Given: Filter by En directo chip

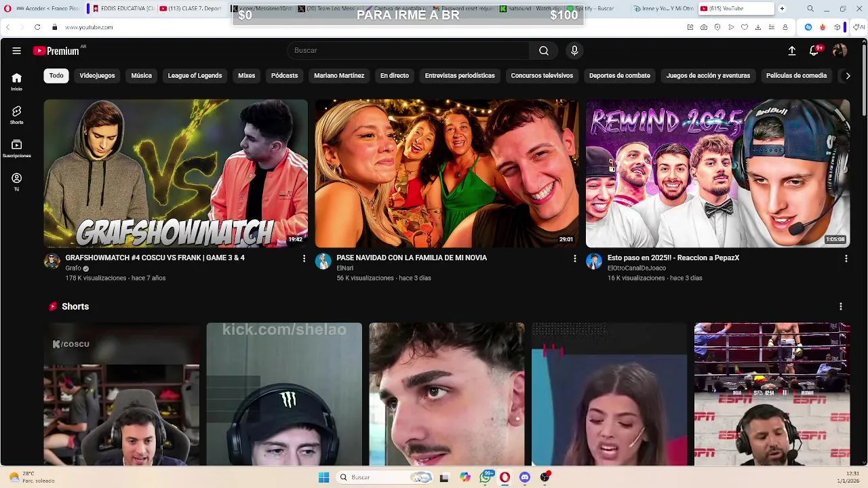Looking at the screenshot, I should [395, 76].
